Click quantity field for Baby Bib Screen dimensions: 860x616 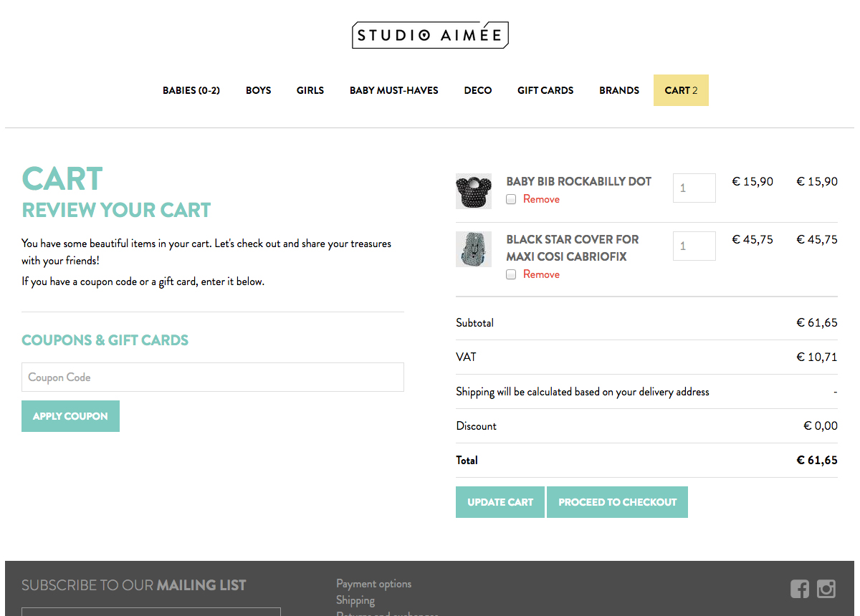tap(694, 188)
